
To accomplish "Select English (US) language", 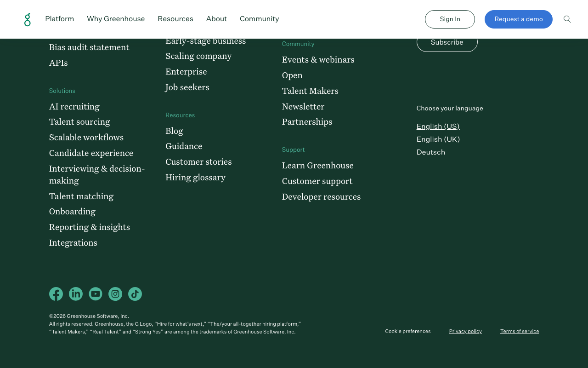I will pyautogui.click(x=438, y=126).
